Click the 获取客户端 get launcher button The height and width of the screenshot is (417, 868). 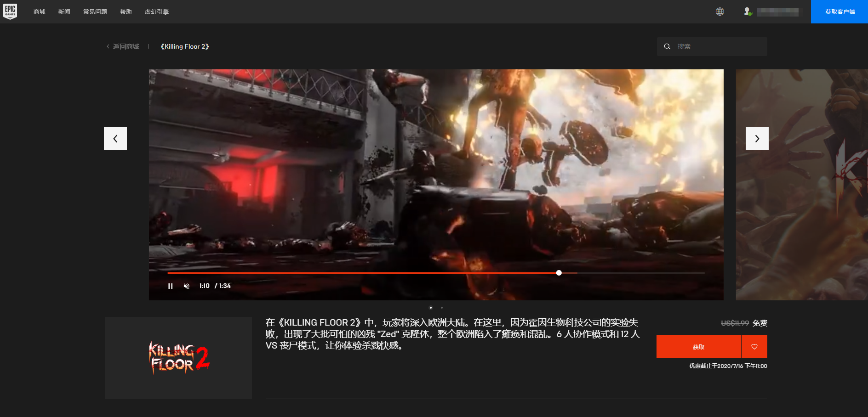pyautogui.click(x=839, y=11)
